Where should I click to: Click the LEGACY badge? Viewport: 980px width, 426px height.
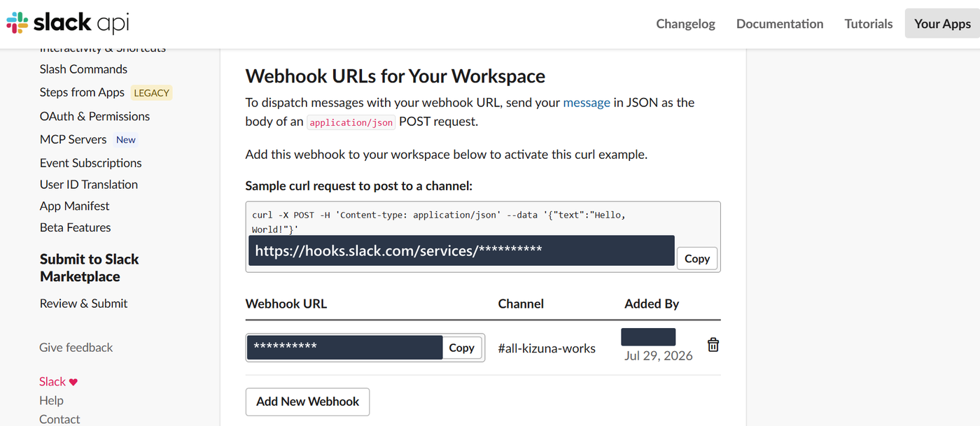point(151,92)
